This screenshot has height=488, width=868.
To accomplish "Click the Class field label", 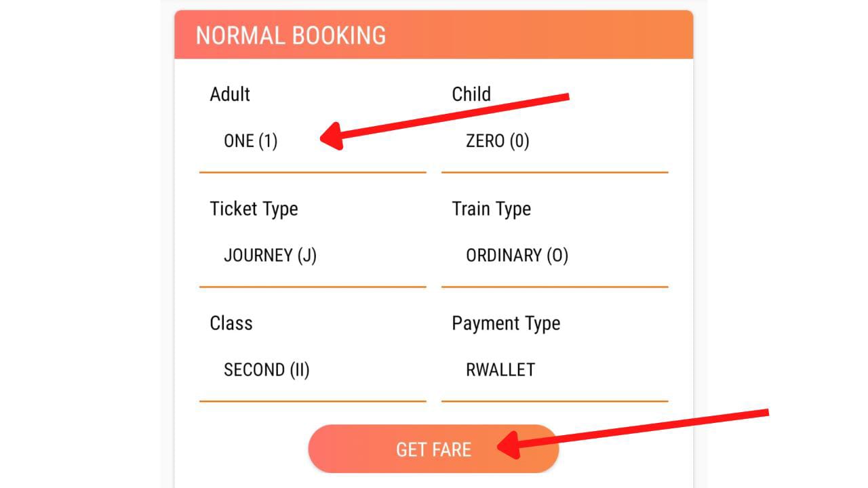I will pos(231,323).
